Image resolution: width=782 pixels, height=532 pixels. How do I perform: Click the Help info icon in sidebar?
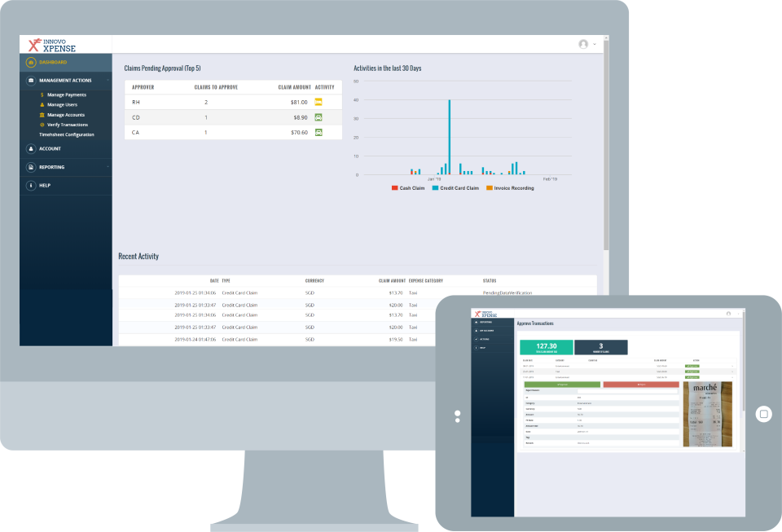(x=31, y=186)
